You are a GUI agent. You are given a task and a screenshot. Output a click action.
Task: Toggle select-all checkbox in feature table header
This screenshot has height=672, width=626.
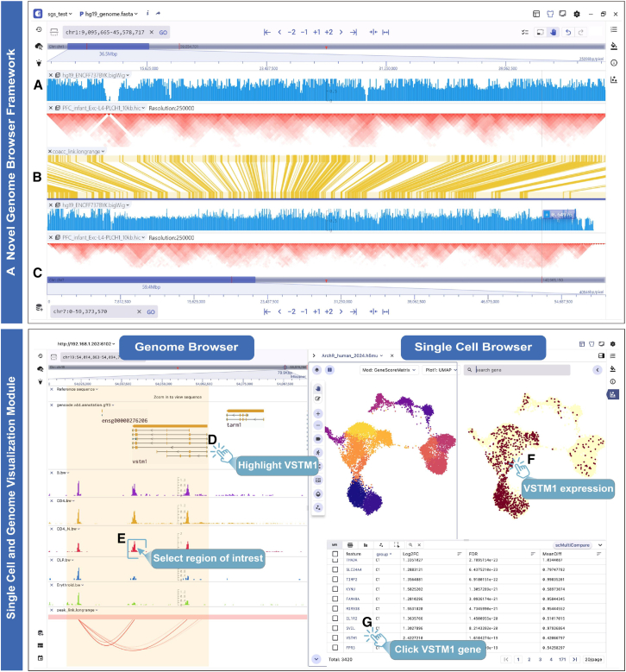tap(335, 554)
